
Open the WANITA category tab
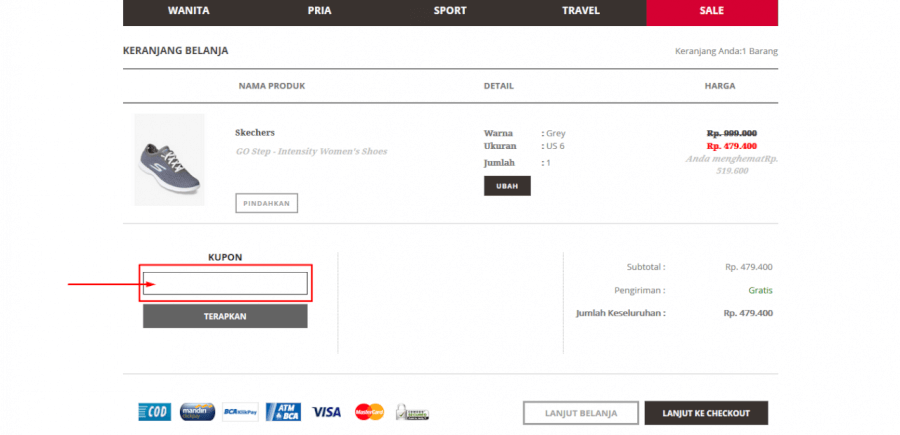(x=188, y=11)
